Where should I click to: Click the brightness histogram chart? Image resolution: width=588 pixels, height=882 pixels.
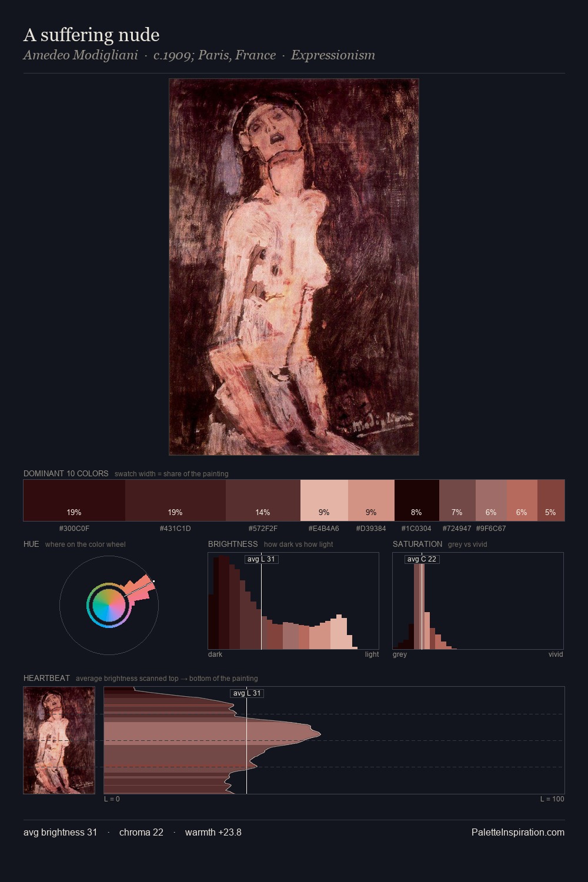[x=293, y=601]
